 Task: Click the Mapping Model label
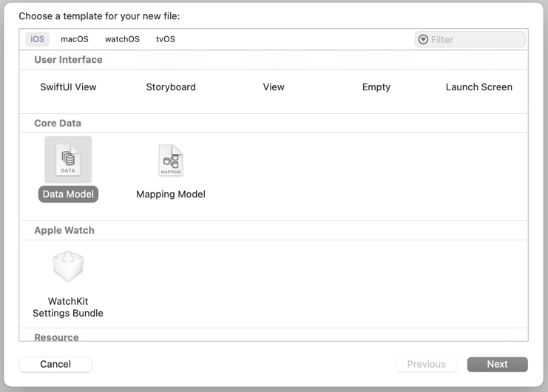pyautogui.click(x=171, y=194)
